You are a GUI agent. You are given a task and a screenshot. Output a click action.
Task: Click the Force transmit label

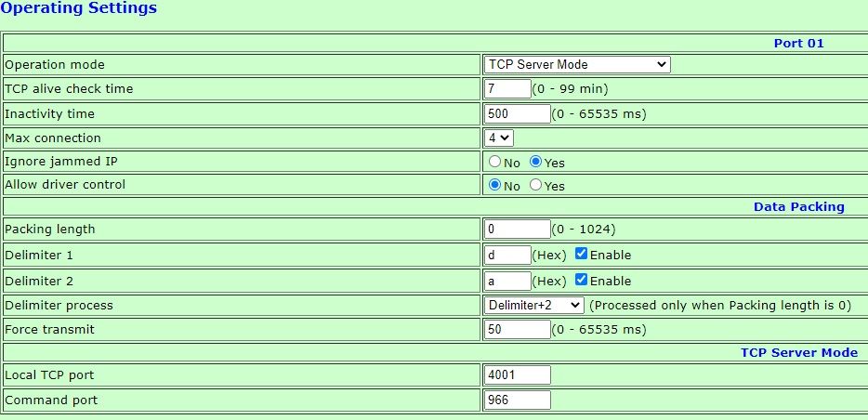tap(50, 330)
